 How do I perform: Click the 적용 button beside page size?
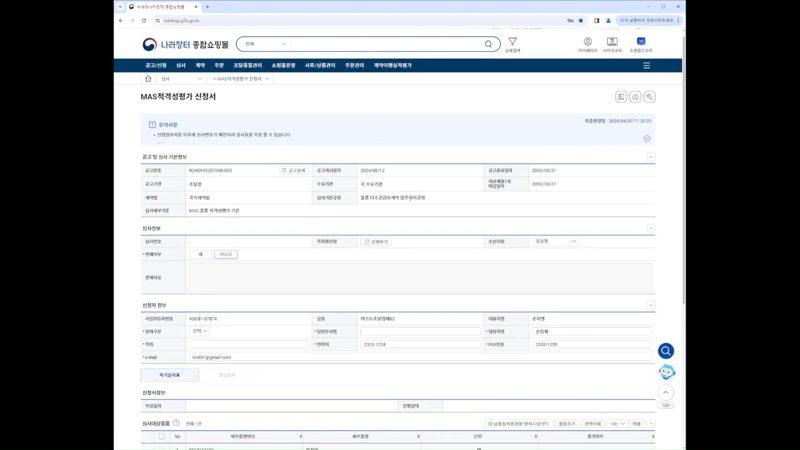[636, 424]
